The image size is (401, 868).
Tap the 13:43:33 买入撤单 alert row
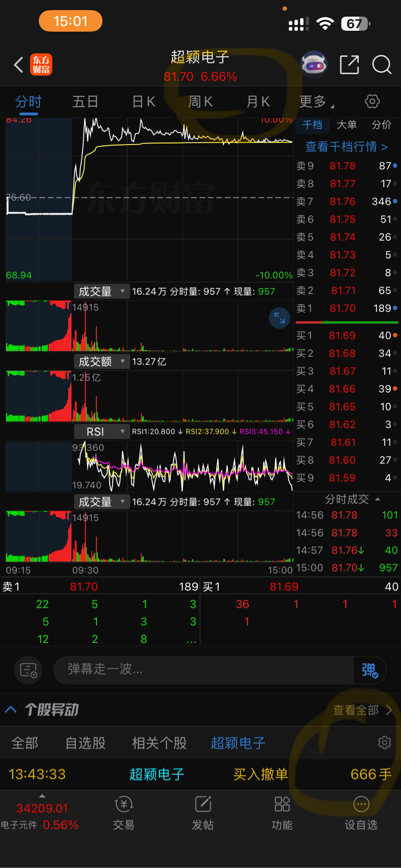(200, 774)
